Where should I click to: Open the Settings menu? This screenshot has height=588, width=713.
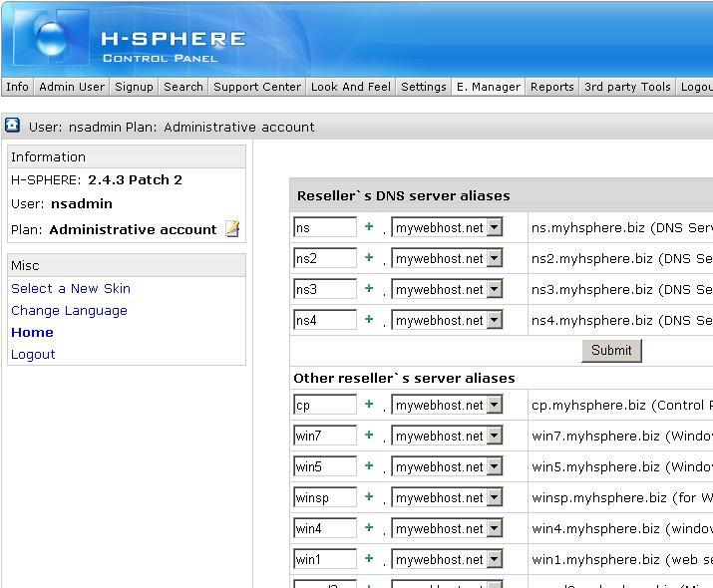[x=424, y=87]
